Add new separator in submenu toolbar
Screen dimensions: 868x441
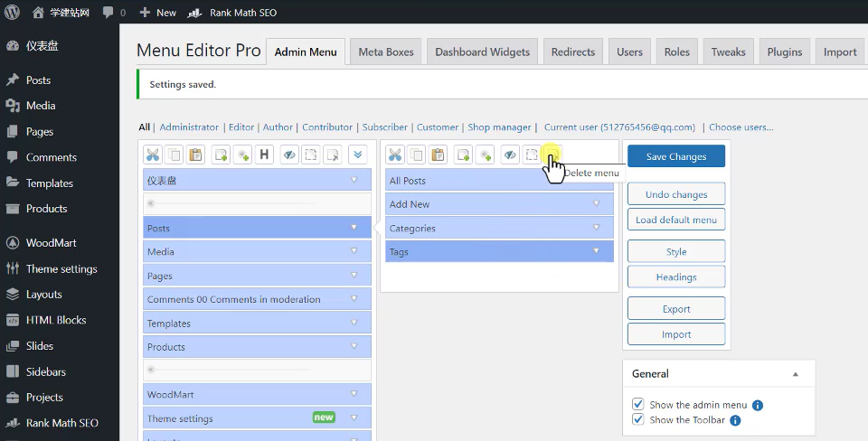coord(485,155)
